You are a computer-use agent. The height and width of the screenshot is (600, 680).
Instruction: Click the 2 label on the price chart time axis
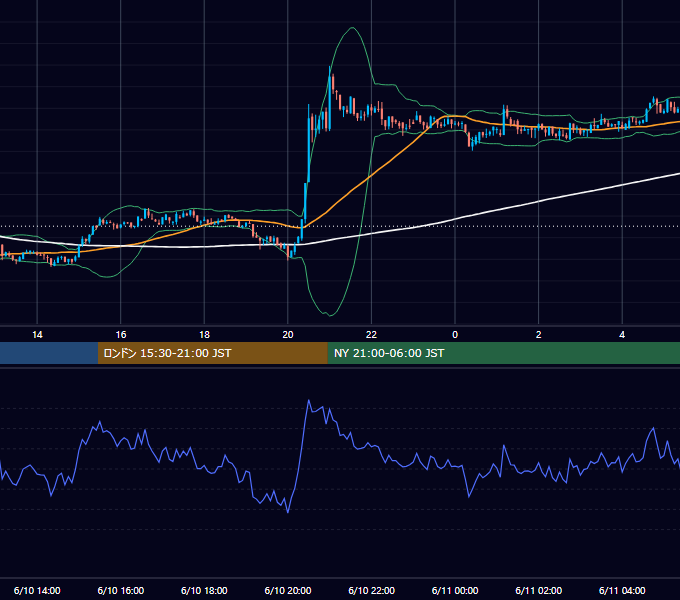coord(539,335)
